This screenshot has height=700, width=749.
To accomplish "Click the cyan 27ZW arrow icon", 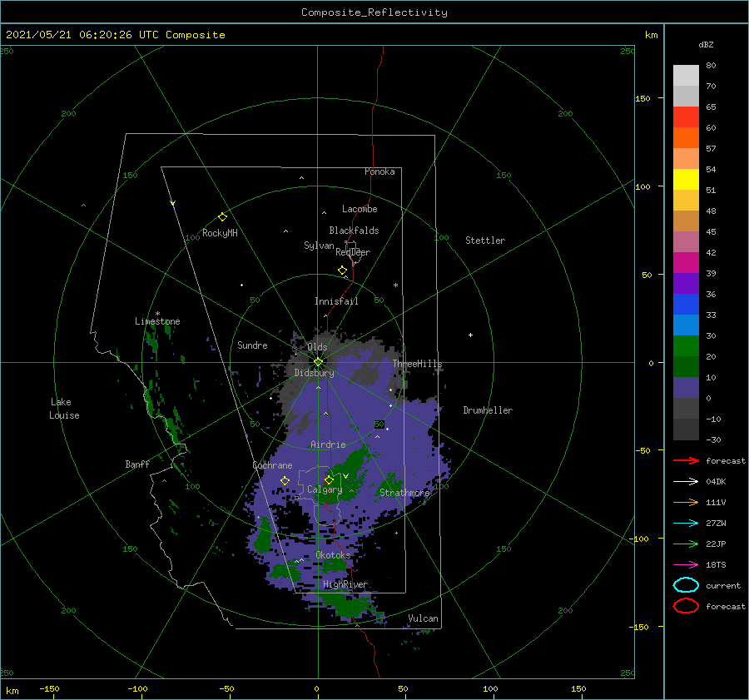I will [686, 524].
